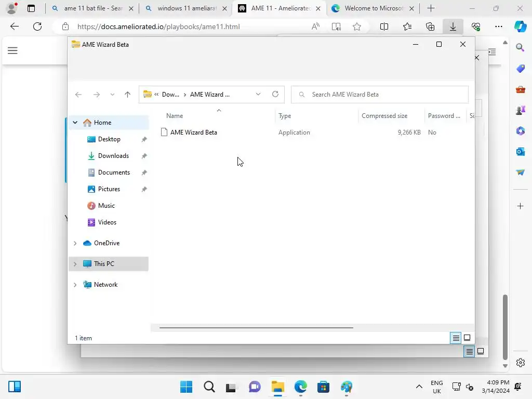
Task: Open Edge Collections
Action: click(430, 26)
